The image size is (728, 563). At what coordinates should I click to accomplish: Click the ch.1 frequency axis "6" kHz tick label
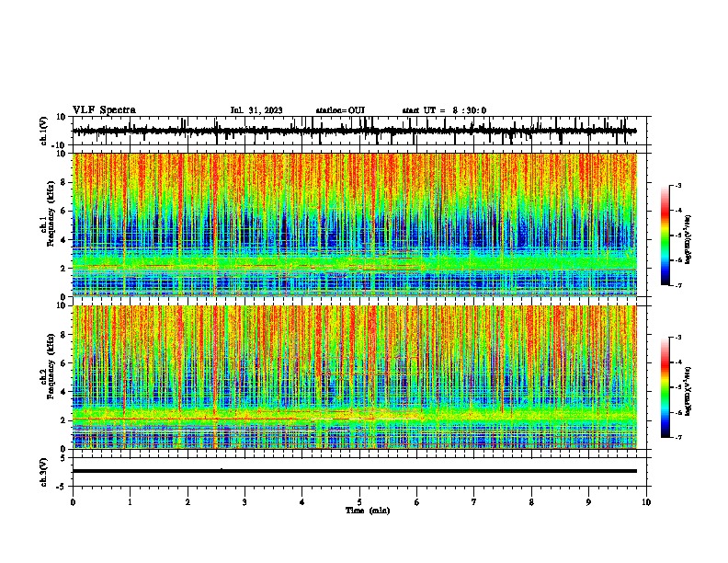[63, 211]
